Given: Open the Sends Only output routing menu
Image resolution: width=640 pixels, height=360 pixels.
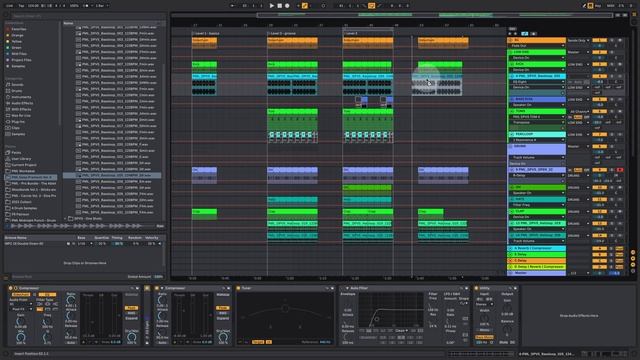Looking at the screenshot, I should 578,40.
